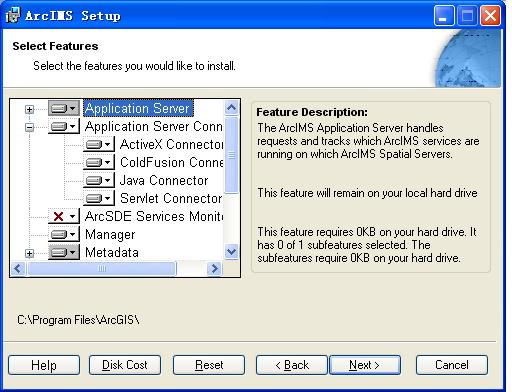Expand the Application Server tree node
512x392 pixels.
pyautogui.click(x=29, y=109)
